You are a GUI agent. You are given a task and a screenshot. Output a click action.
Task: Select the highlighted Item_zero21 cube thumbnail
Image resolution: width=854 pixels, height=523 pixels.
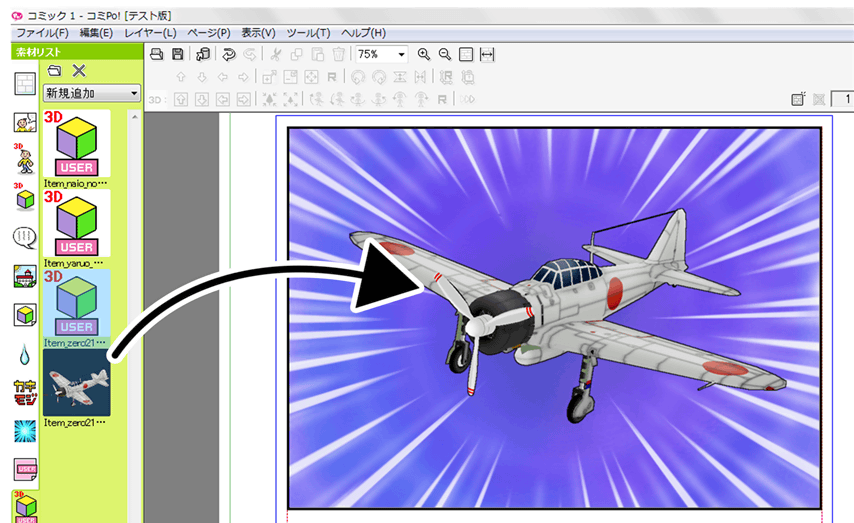click(76, 303)
